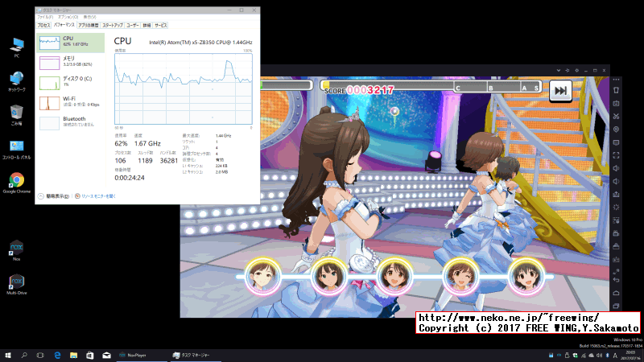Viewport: 644px width, 362px height.
Task: Open the Store icon on the taskbar
Action: coord(90,356)
